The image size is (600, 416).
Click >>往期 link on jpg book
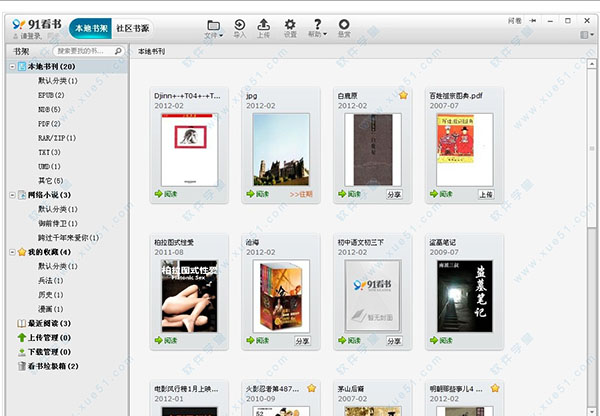[x=301, y=194]
